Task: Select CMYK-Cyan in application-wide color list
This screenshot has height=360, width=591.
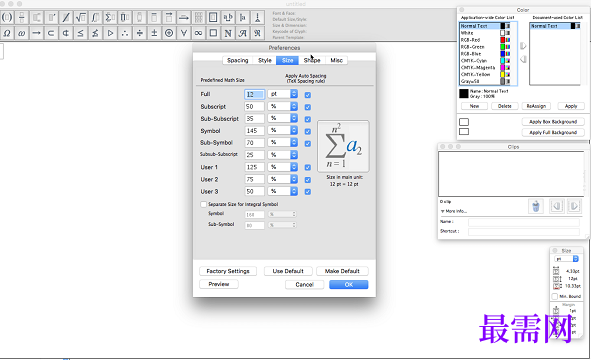Action: tap(485, 61)
